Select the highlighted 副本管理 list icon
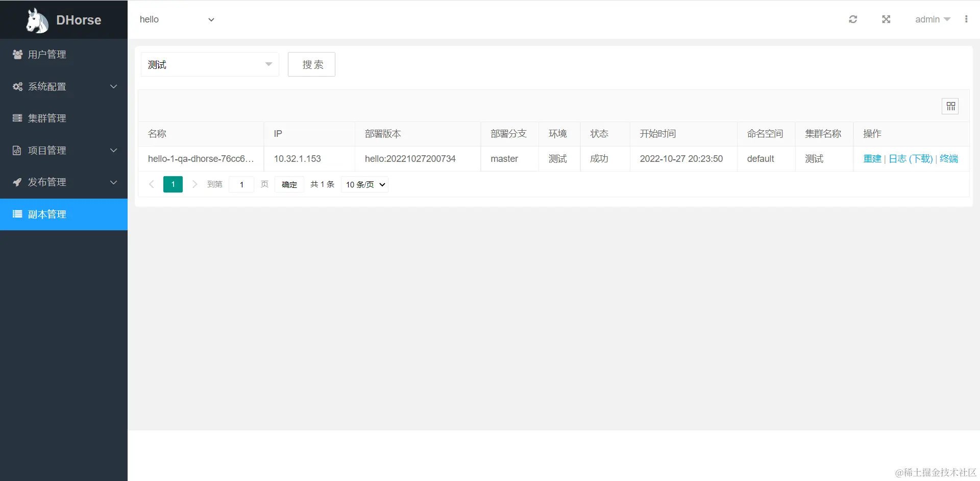 tap(17, 214)
